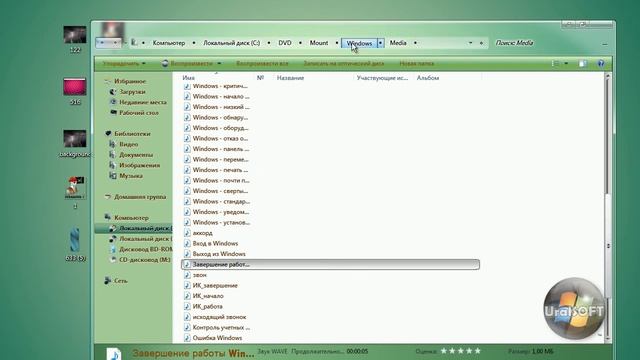640x360 pixels.
Task: Toggle the preview pane icon
Action: 582,64
